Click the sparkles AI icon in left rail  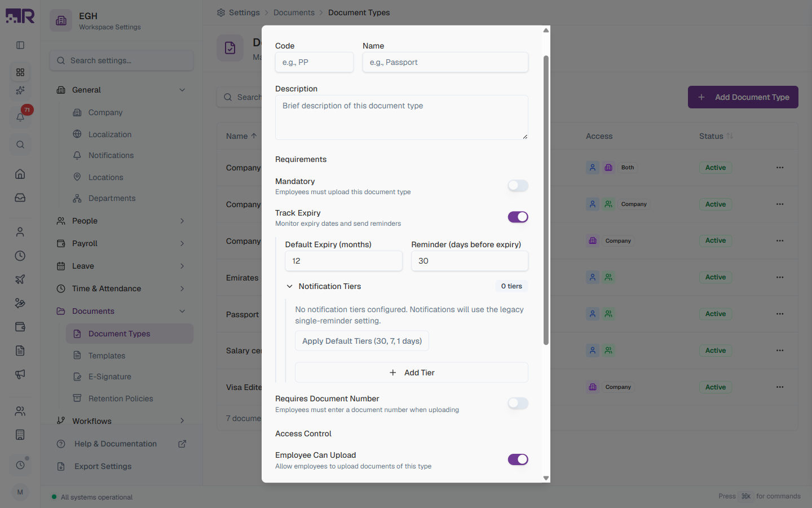point(20,90)
